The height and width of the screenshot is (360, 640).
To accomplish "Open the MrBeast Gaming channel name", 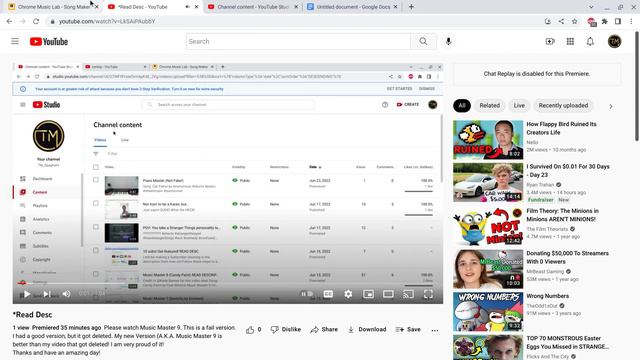I will [x=545, y=271].
